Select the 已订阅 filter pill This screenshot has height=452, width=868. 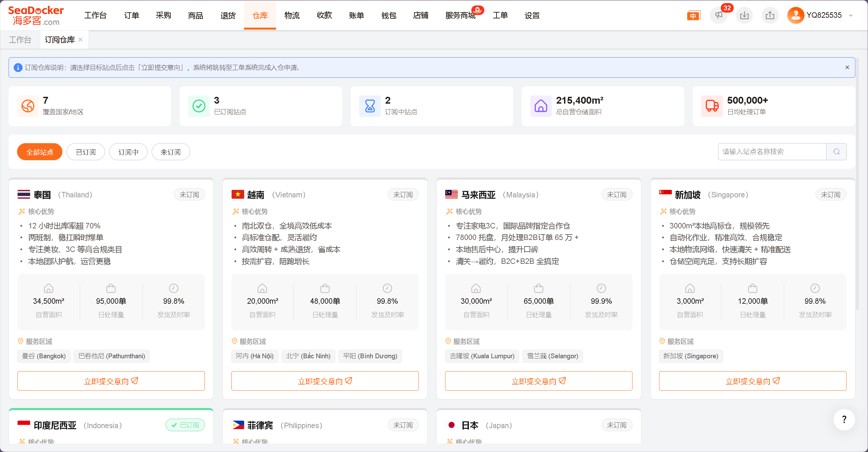coord(86,152)
